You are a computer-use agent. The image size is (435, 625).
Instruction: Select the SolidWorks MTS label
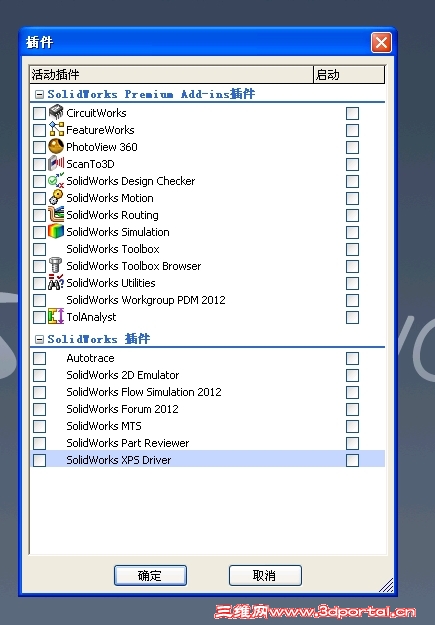pos(104,426)
